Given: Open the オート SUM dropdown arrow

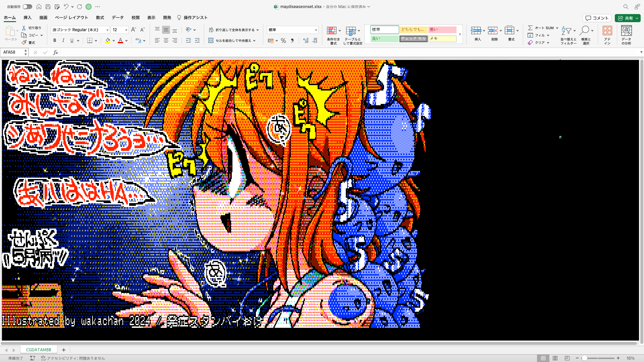Looking at the screenshot, I should [x=557, y=28].
